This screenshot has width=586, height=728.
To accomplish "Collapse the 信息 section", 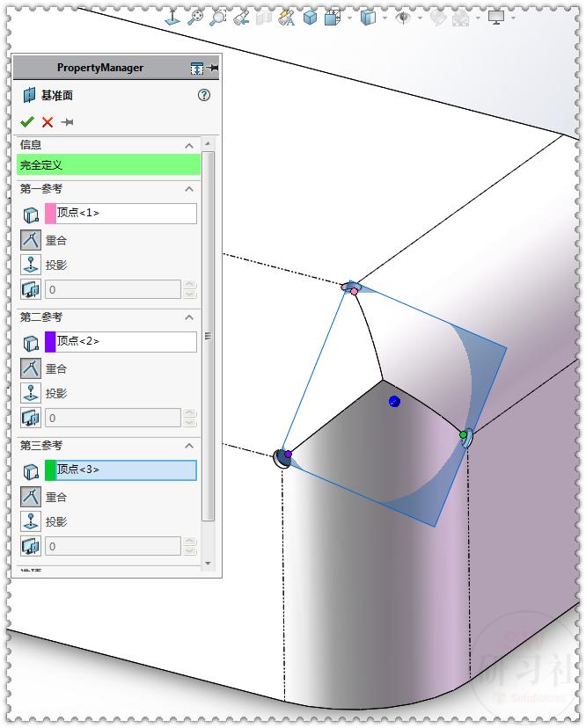I will coord(189,146).
